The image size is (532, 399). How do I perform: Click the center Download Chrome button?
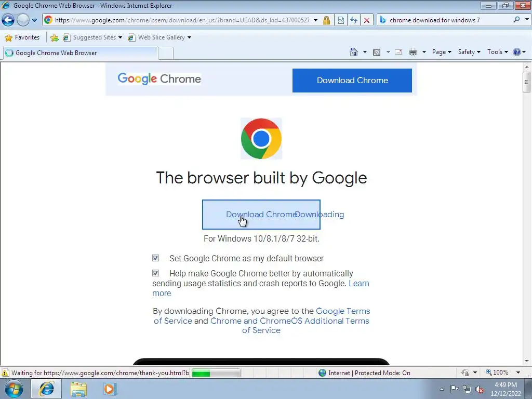click(261, 215)
